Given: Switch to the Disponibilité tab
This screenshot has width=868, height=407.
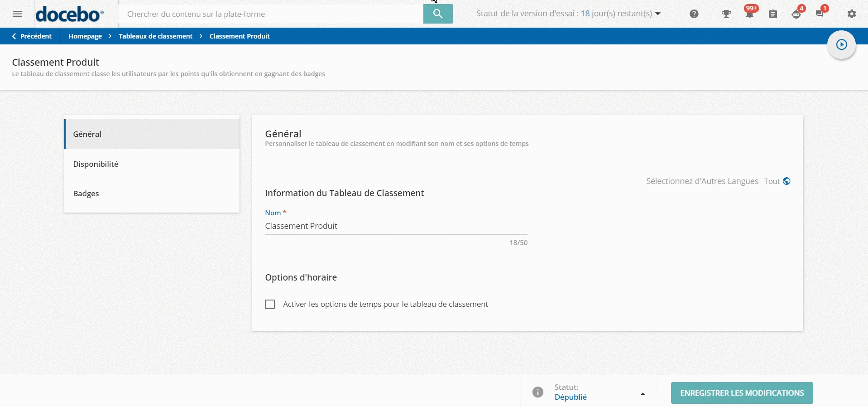Looking at the screenshot, I should coord(96,164).
